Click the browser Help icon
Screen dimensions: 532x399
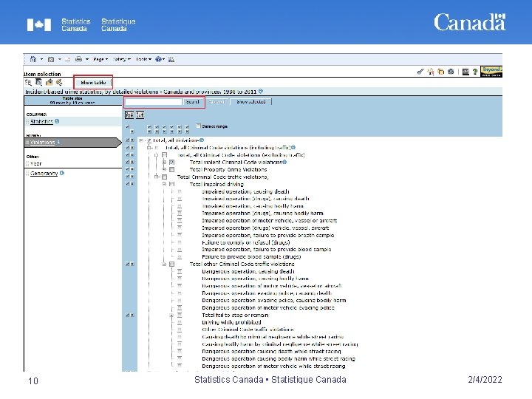[158, 59]
